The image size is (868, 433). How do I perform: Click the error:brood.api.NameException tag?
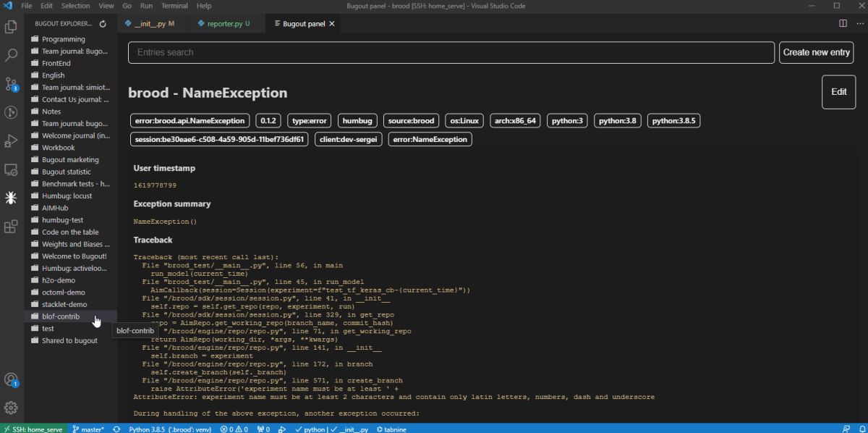coord(190,121)
